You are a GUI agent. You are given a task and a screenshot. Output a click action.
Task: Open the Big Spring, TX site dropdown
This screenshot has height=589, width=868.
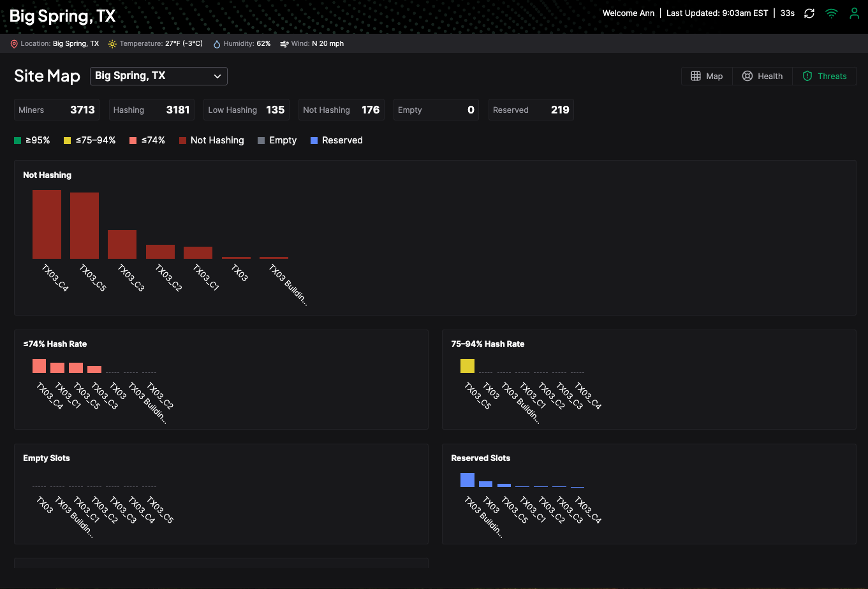[158, 76]
